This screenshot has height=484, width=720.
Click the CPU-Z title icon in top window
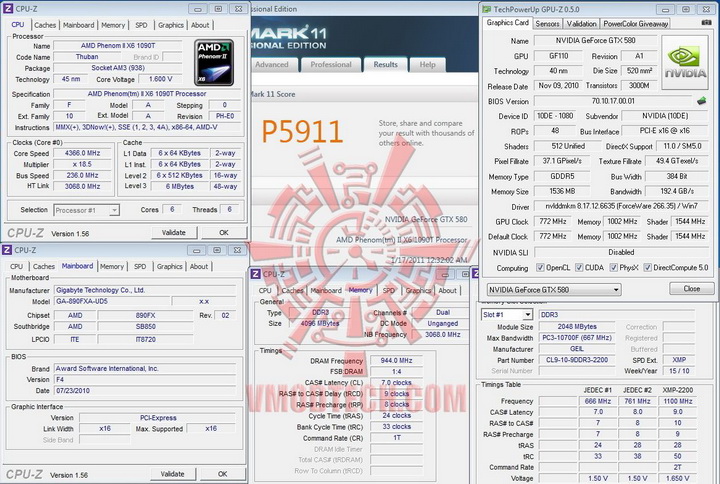[x=8, y=8]
